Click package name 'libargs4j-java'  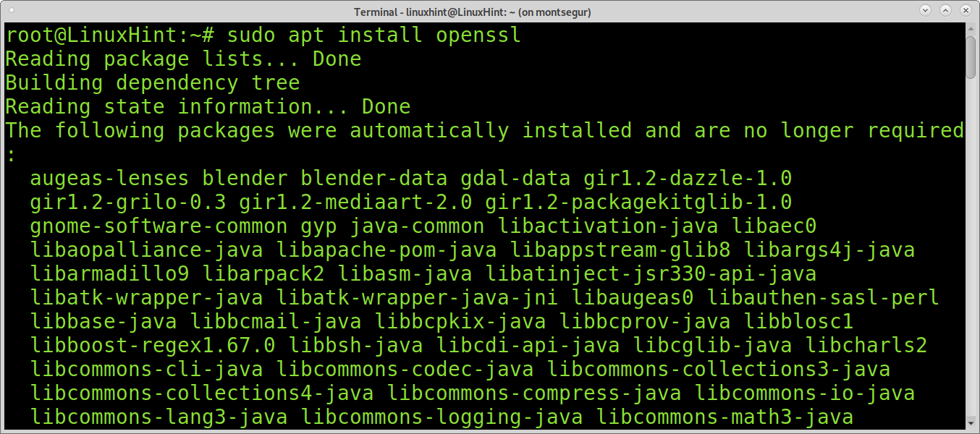[829, 250]
